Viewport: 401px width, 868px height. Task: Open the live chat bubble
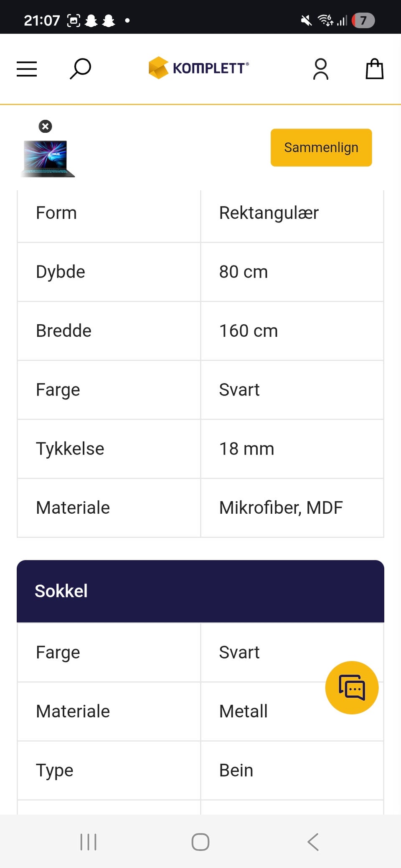(352, 687)
